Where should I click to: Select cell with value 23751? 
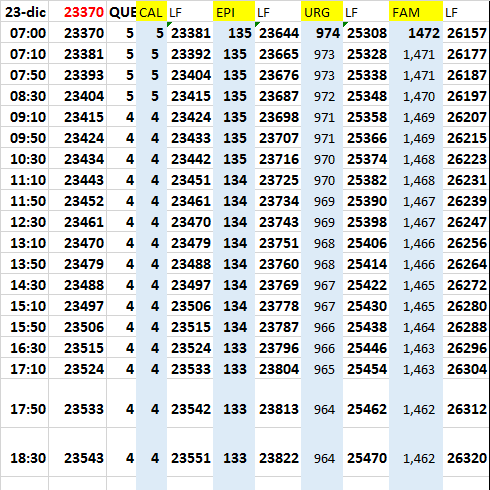pos(278,243)
